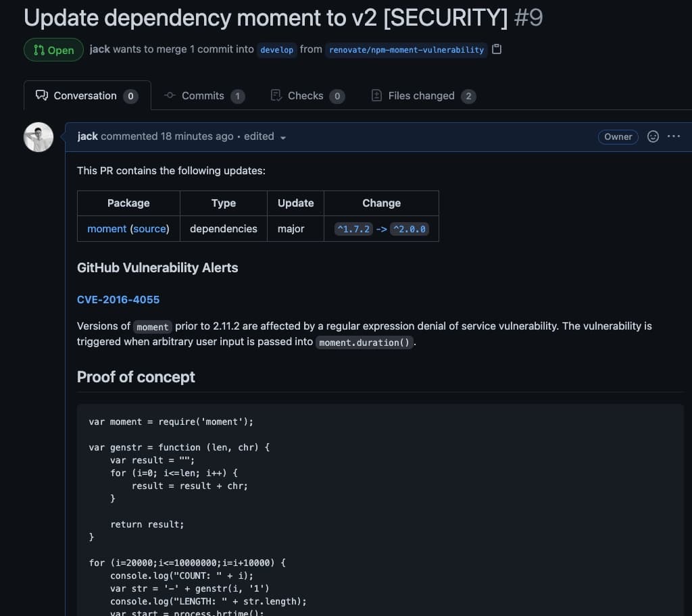Click the Checks tab checklist icon

[x=276, y=95]
